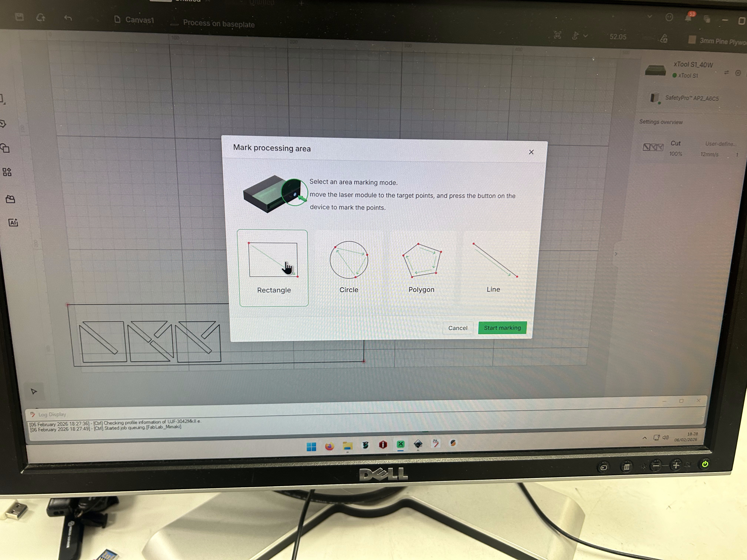Open Firefox from the Windows taskbar
Image resolution: width=747 pixels, height=560 pixels.
[x=329, y=446]
